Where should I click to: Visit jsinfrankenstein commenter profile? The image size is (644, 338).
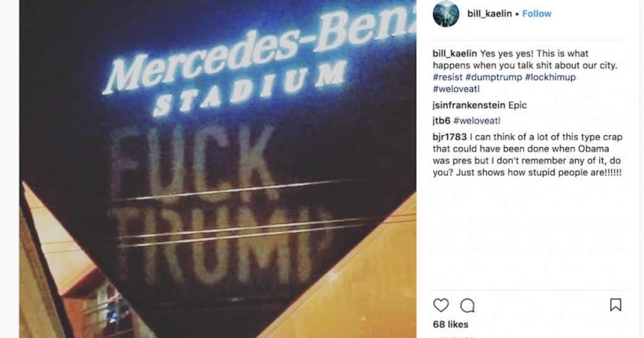469,105
